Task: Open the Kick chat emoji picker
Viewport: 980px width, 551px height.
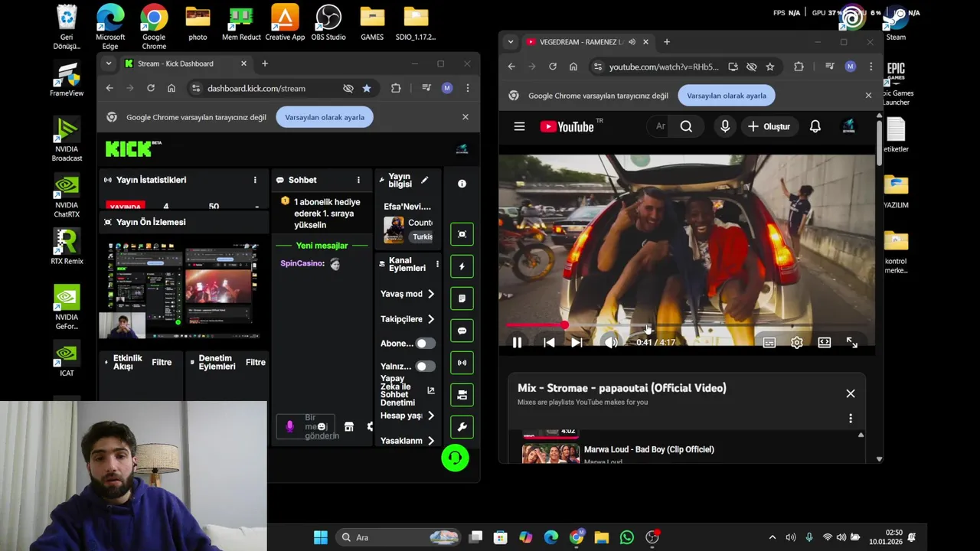Action: tap(322, 426)
